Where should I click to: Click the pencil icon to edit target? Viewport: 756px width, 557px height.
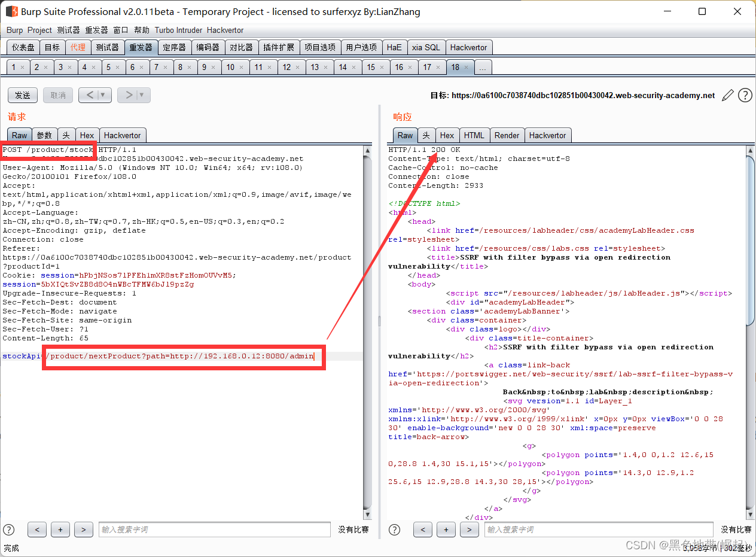click(728, 95)
